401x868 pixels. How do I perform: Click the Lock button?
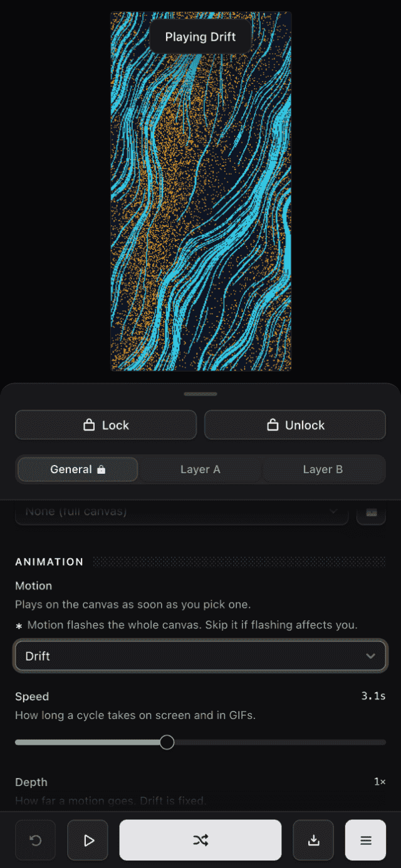pos(106,425)
